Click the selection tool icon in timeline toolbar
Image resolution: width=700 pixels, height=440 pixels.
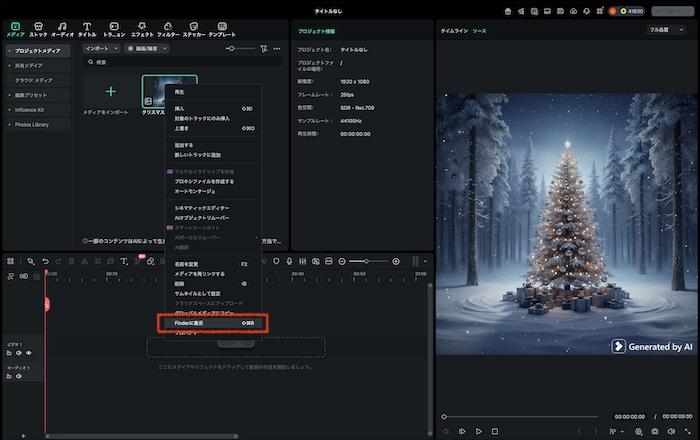[x=30, y=261]
